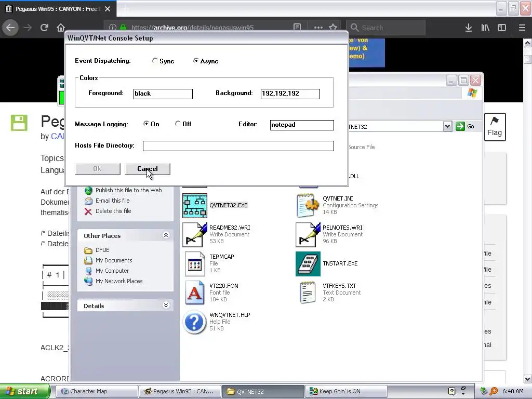Open the DFUE folder in Other Places
532x399 pixels.
coord(102,250)
